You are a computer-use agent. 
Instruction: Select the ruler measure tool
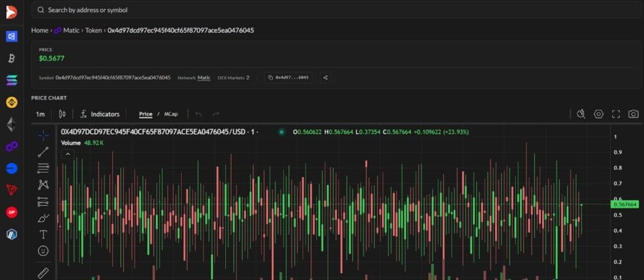(x=43, y=273)
